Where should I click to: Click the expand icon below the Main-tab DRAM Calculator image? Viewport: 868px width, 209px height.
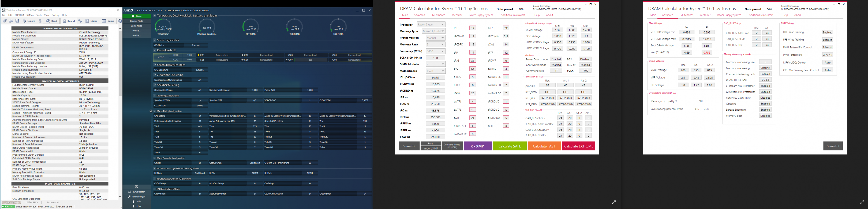pyautogui.click(x=614, y=202)
